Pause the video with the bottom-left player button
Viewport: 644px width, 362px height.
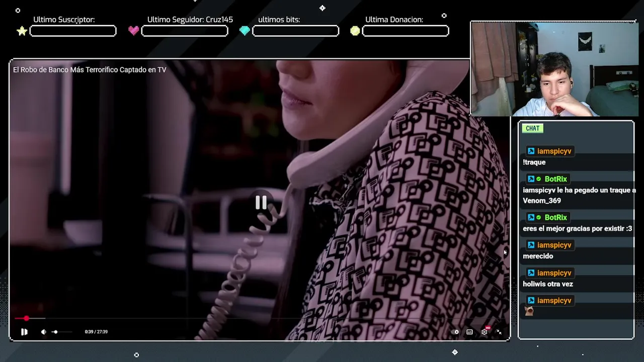point(24,332)
